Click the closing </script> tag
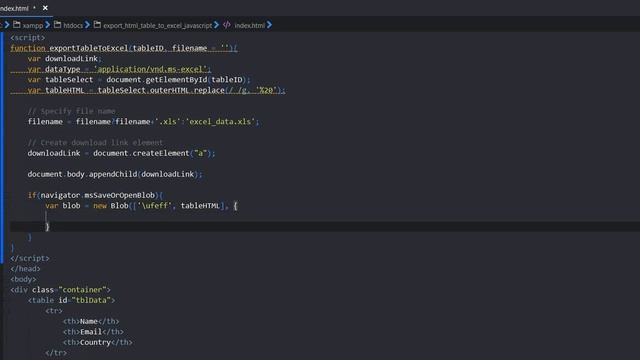 coord(30,258)
